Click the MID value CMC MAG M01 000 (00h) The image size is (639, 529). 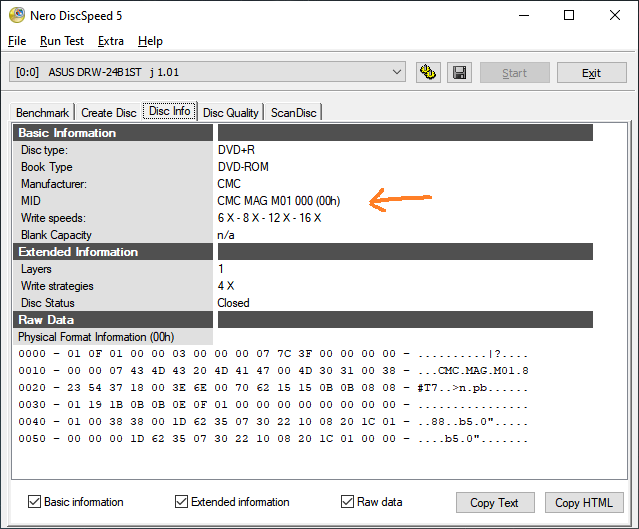[x=279, y=201]
